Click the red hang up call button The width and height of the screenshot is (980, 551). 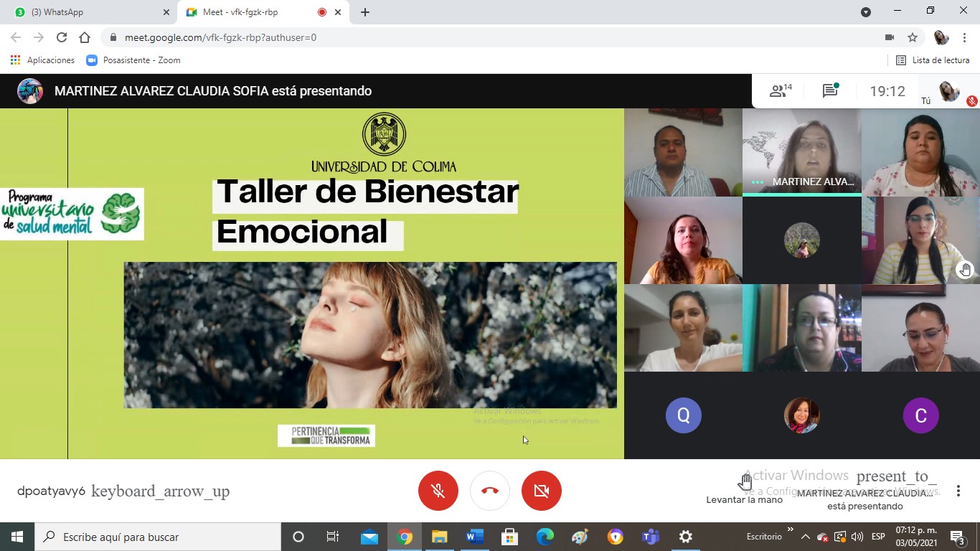[x=490, y=491]
